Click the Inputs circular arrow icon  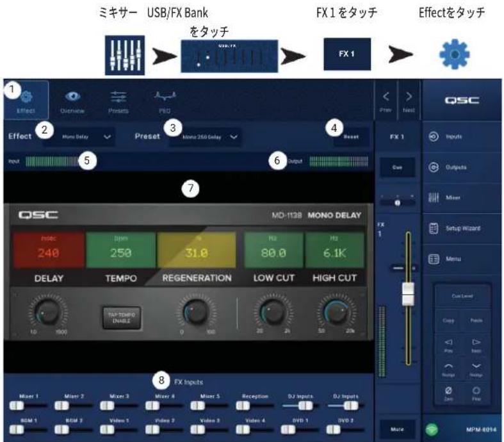tap(434, 136)
